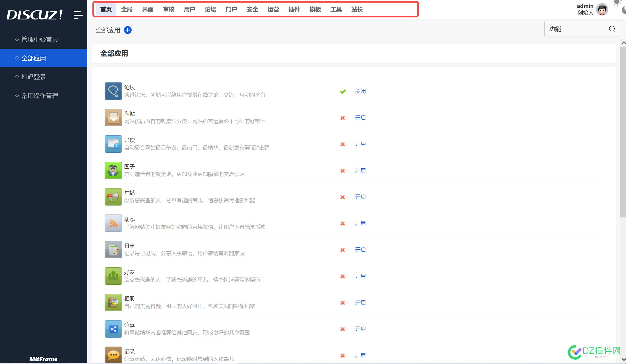This screenshot has height=364, width=626.
Task: Click the vertical scrollbar thumb
Action: coord(623,132)
